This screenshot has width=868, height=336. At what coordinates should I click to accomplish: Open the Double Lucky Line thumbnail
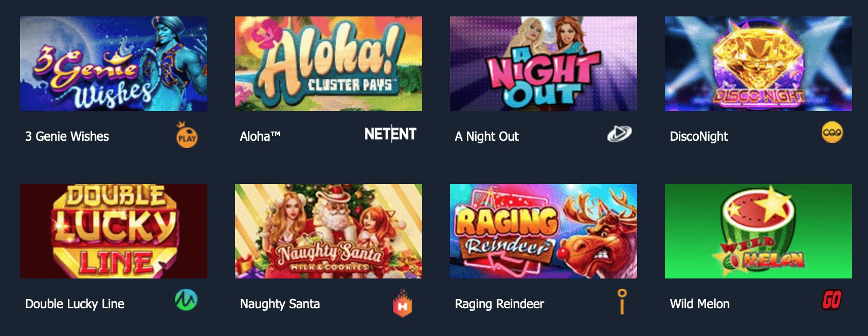tap(114, 231)
